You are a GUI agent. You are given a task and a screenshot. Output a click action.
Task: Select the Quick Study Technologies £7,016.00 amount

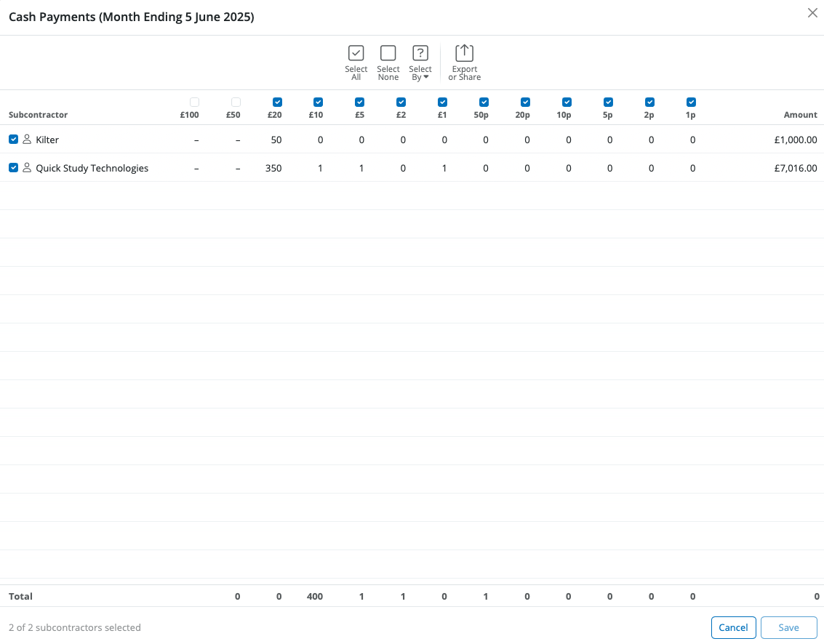click(795, 168)
